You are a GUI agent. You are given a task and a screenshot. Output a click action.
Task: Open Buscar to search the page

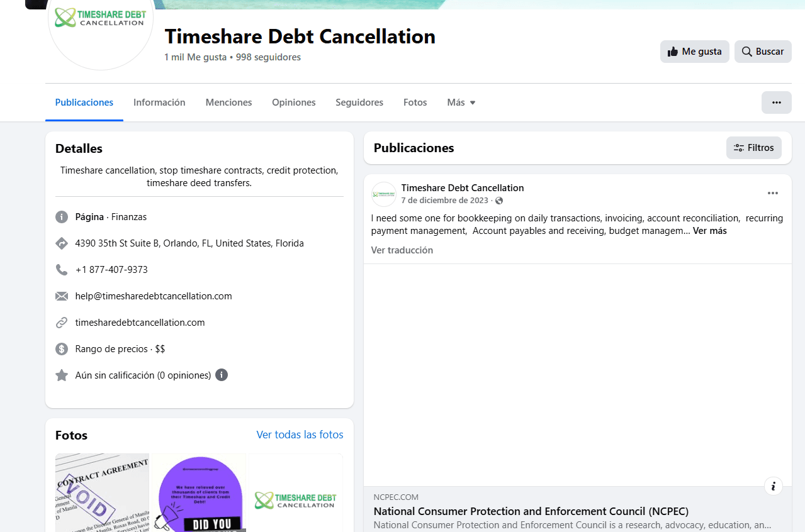point(762,52)
